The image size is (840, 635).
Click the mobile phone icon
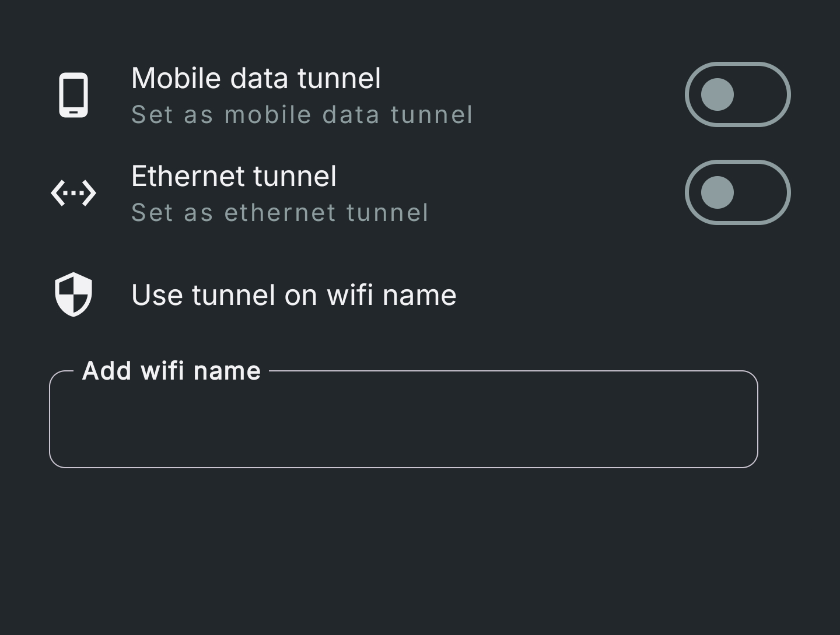tap(73, 95)
